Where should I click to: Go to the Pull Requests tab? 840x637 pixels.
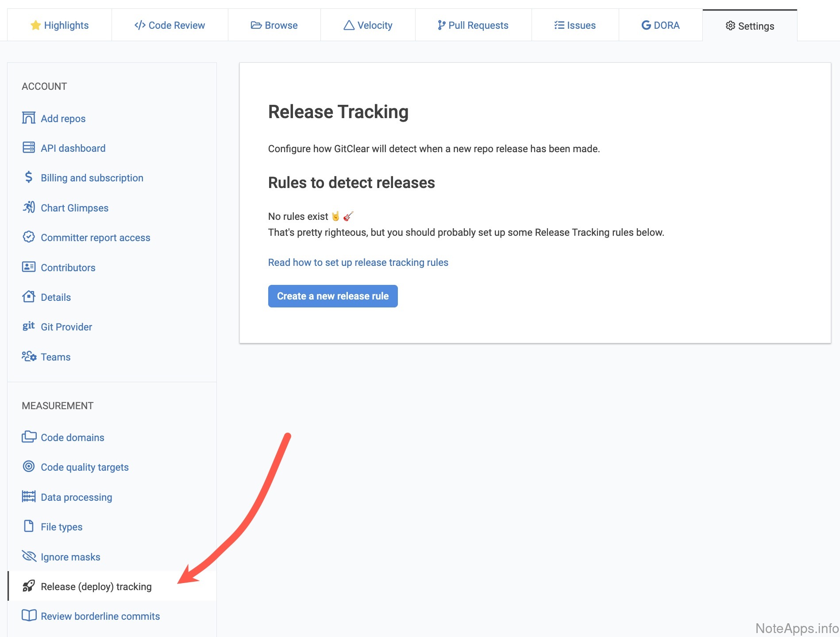473,25
